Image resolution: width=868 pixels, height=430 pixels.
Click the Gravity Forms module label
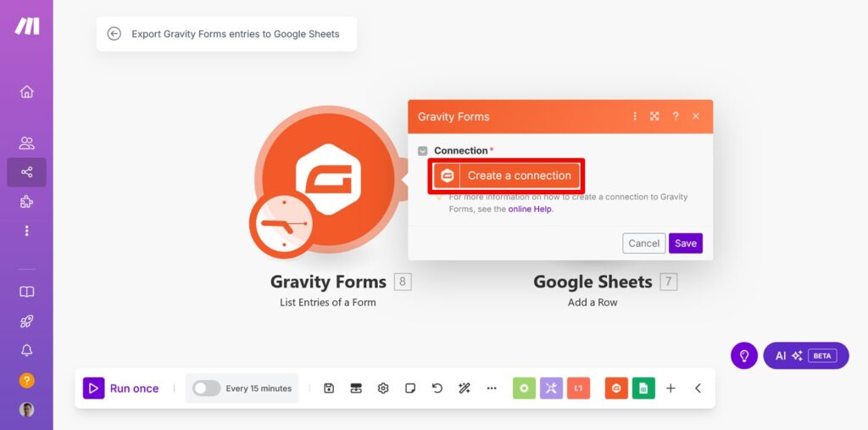click(x=328, y=282)
